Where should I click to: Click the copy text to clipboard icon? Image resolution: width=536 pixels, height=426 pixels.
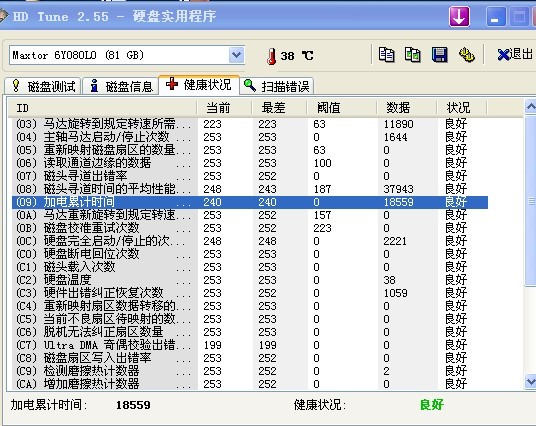click(386, 55)
